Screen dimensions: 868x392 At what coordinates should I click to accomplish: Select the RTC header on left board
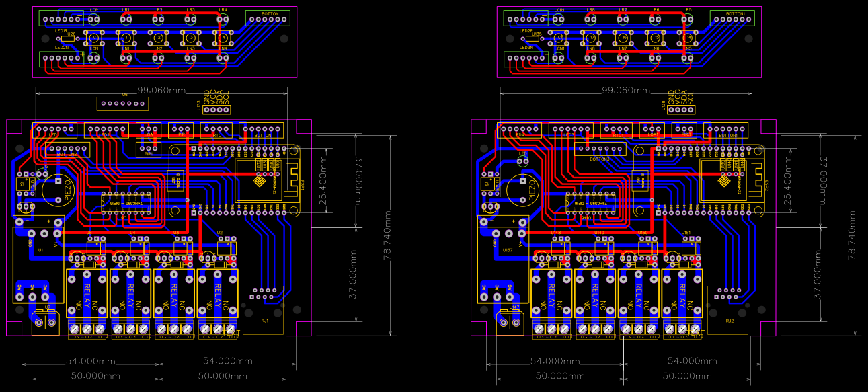click(216, 130)
